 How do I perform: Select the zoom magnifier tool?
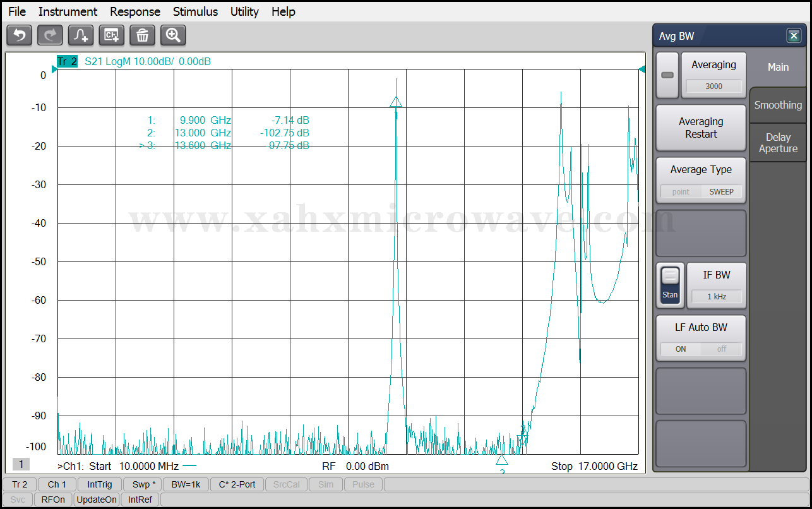click(x=173, y=35)
